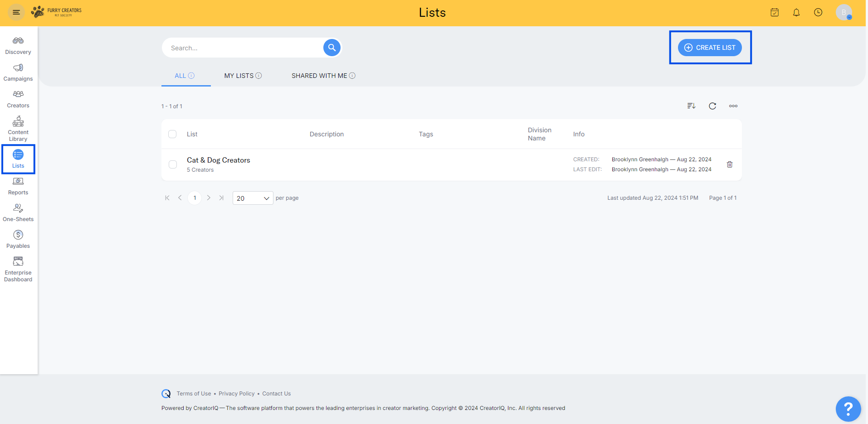Screen dimensions: 868x424
Task: Click the Create List button
Action: pos(710,48)
